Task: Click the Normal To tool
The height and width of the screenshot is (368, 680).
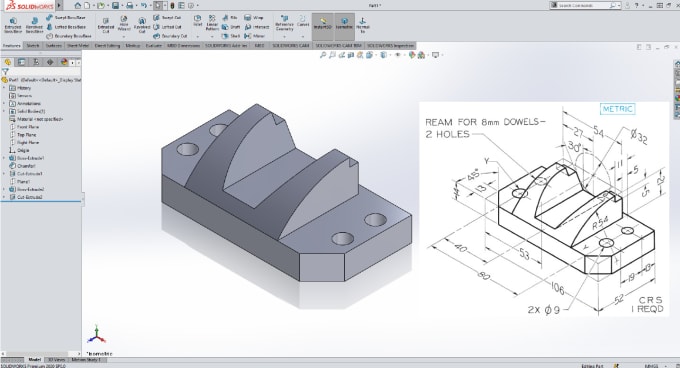Action: 363,25
